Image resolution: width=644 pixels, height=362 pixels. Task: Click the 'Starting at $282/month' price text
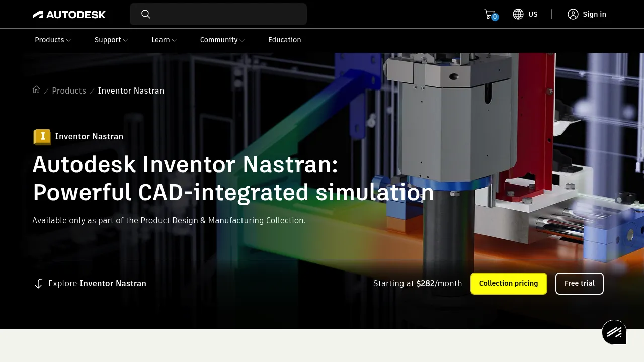tap(418, 284)
